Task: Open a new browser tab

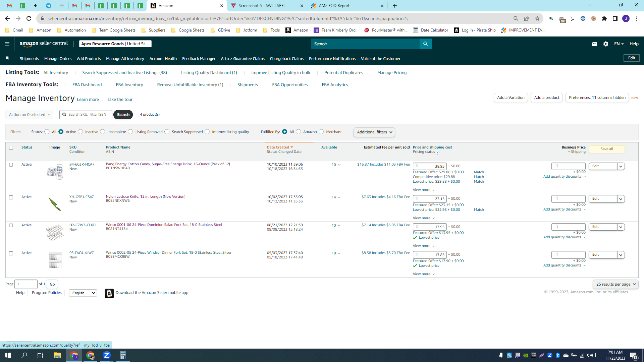Action: pyautogui.click(x=395, y=6)
